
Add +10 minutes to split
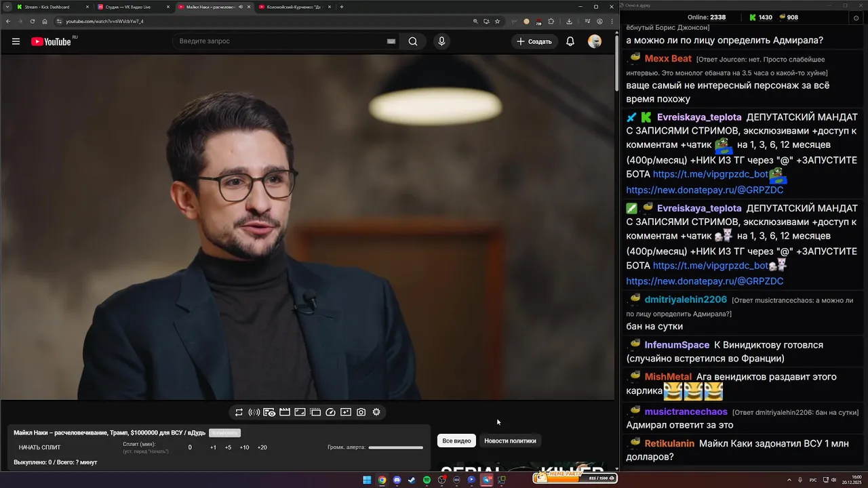point(244,447)
